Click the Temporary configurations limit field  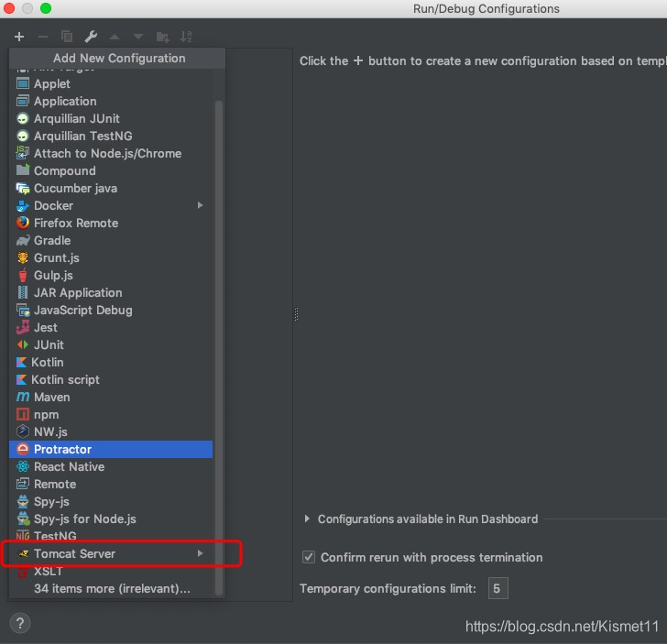pyautogui.click(x=498, y=588)
